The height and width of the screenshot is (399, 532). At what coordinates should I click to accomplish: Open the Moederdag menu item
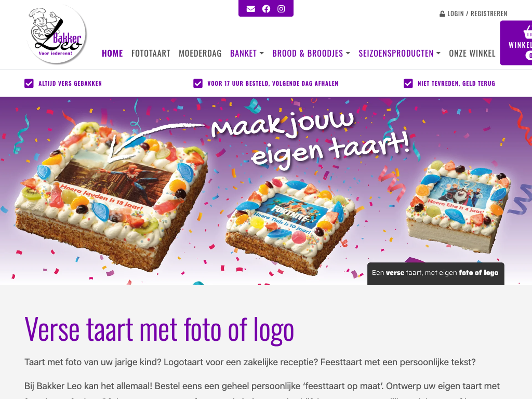(x=200, y=54)
